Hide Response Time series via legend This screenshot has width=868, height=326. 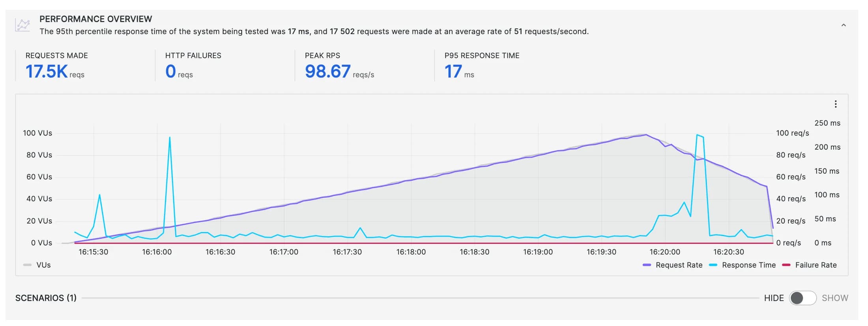748,265
